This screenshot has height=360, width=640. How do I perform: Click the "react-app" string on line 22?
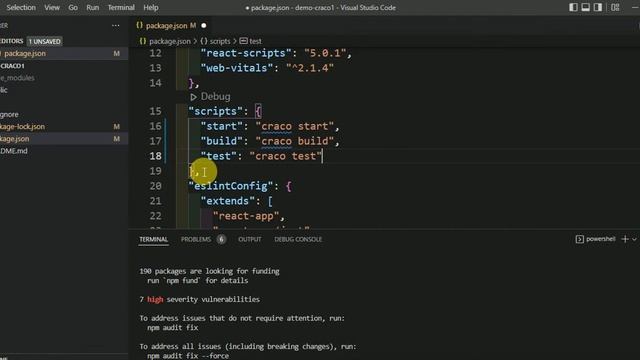[246, 216]
